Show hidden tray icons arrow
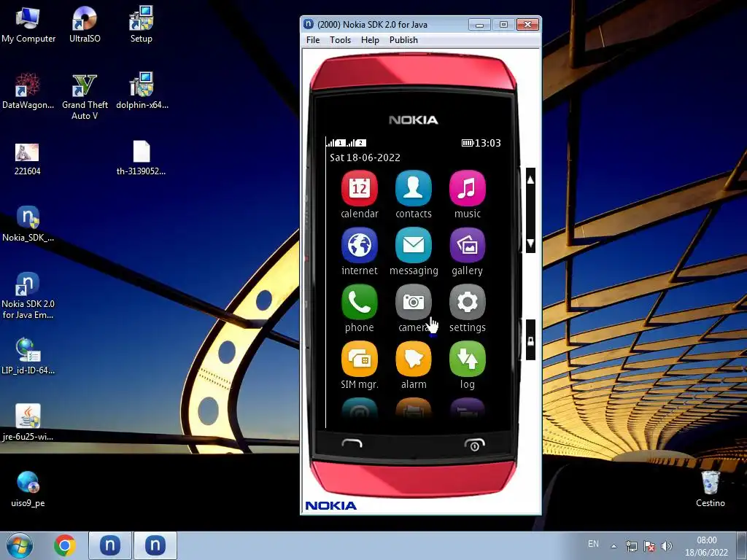The height and width of the screenshot is (560, 747). [614, 546]
